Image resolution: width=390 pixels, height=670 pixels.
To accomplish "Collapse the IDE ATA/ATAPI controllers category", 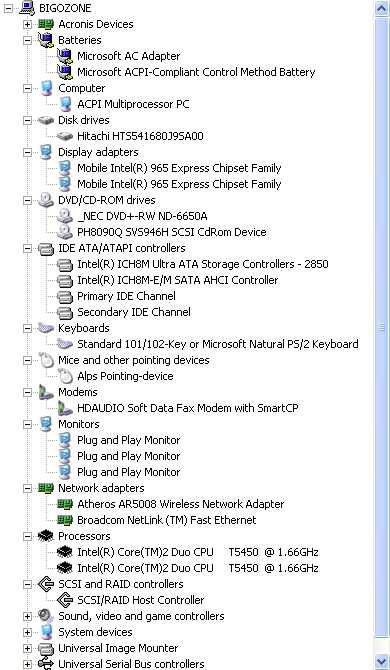I will click(x=27, y=248).
